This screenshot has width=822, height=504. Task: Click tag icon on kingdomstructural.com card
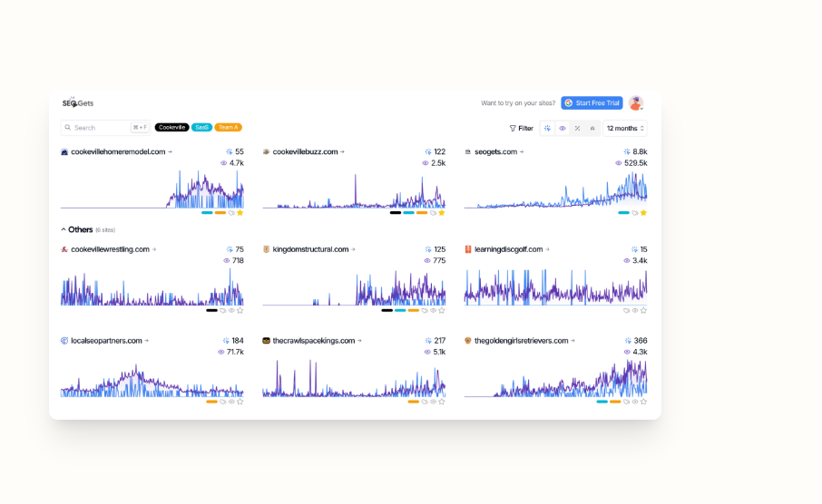click(x=425, y=311)
